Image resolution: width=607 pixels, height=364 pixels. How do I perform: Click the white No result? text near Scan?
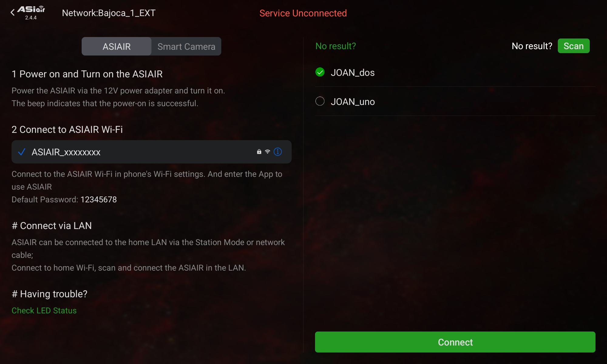tap(532, 46)
